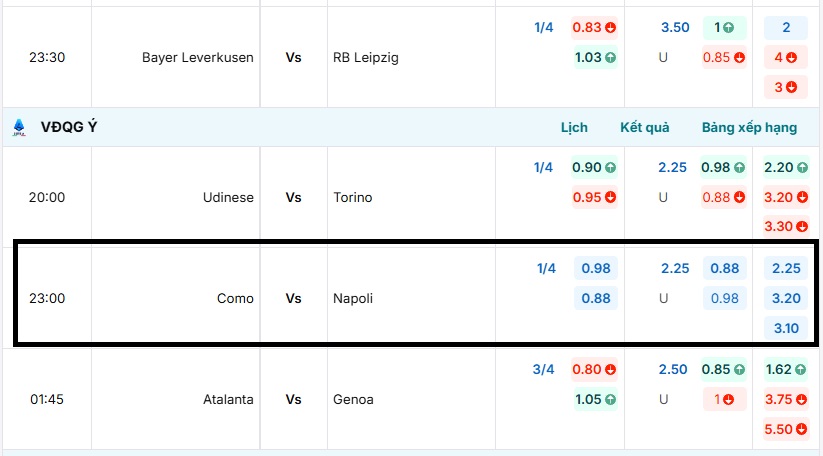The height and width of the screenshot is (456, 823).
Task: Click the red down arrow on 5.50 odds
Action: [x=800, y=429]
